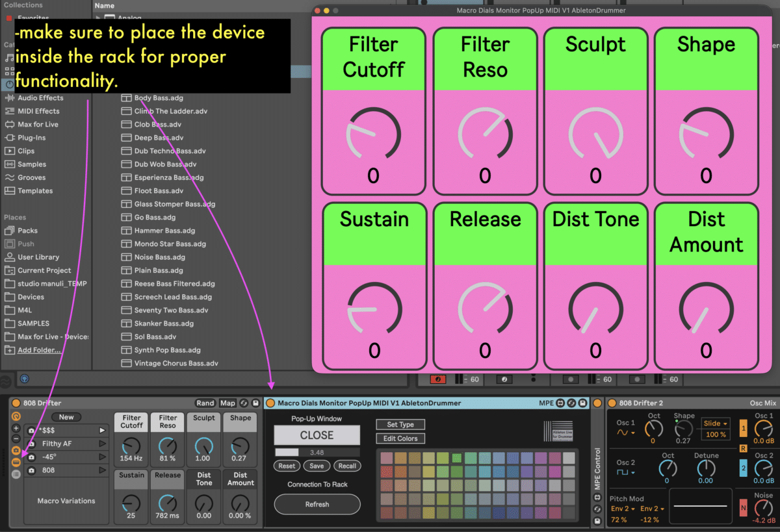This screenshot has height=532, width=780.
Task: Overwrite the 808 variation camera icon
Action: [31, 470]
